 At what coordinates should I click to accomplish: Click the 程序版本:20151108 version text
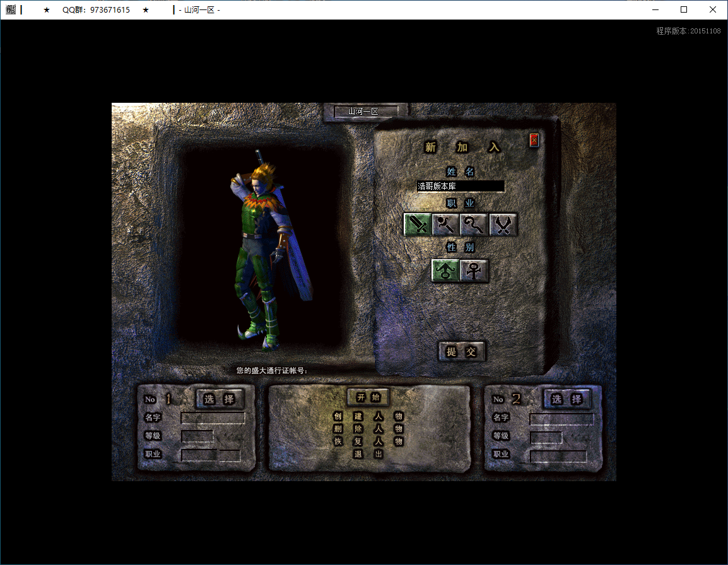688,31
